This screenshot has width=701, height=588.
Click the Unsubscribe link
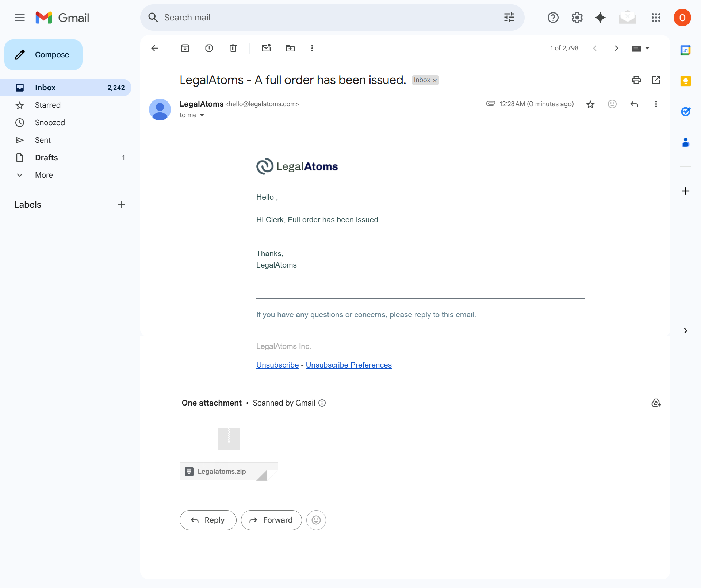tap(277, 365)
